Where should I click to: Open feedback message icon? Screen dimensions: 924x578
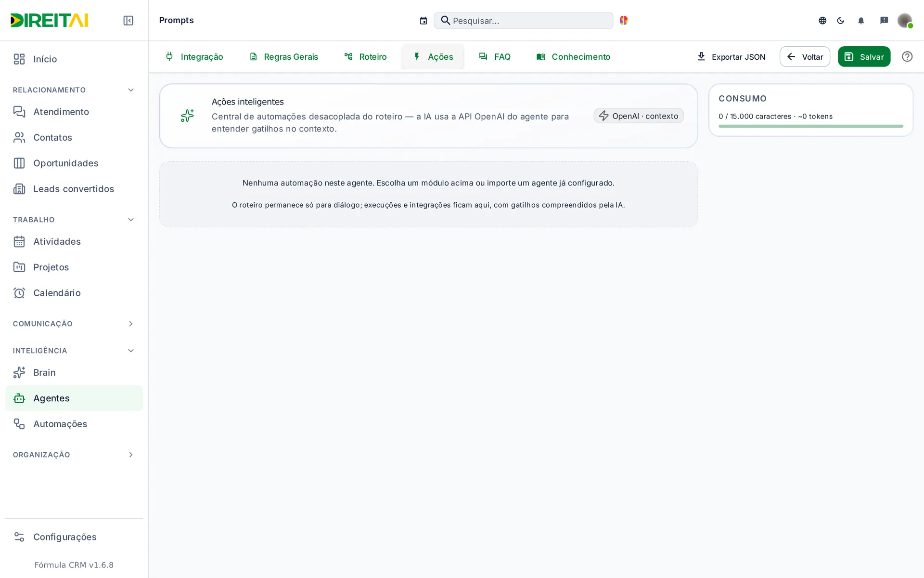tap(884, 20)
